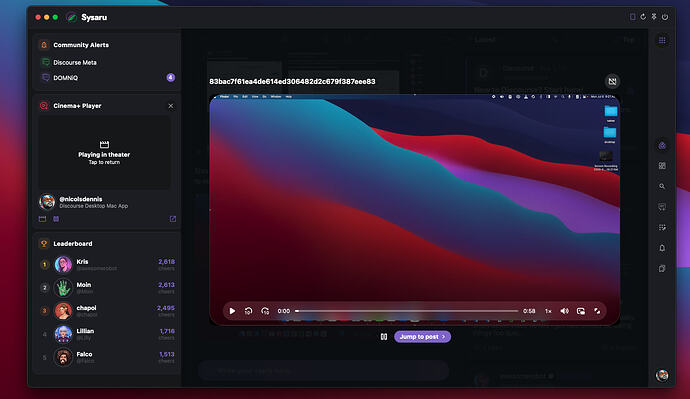690x399 pixels.
Task: Open chapoi on the leaderboard
Action: (x=107, y=311)
